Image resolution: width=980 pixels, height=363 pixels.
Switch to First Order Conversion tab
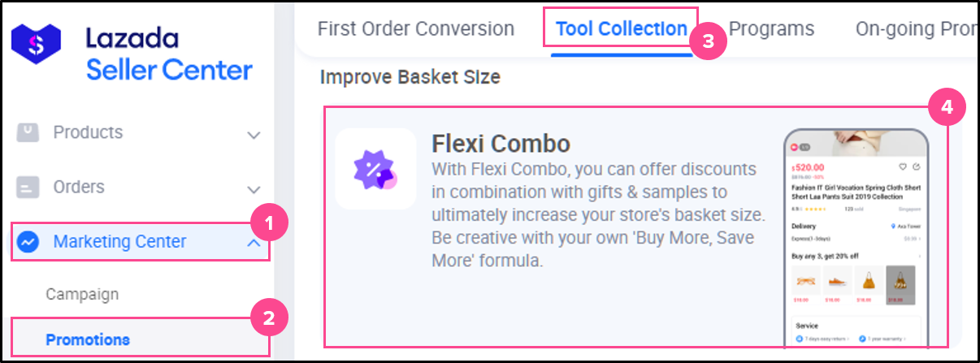tap(415, 29)
